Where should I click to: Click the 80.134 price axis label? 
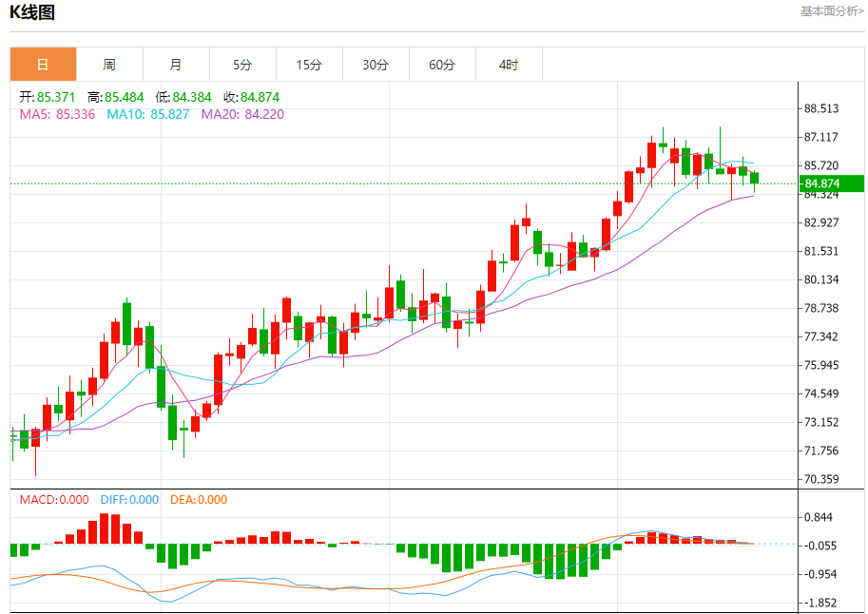(x=821, y=279)
